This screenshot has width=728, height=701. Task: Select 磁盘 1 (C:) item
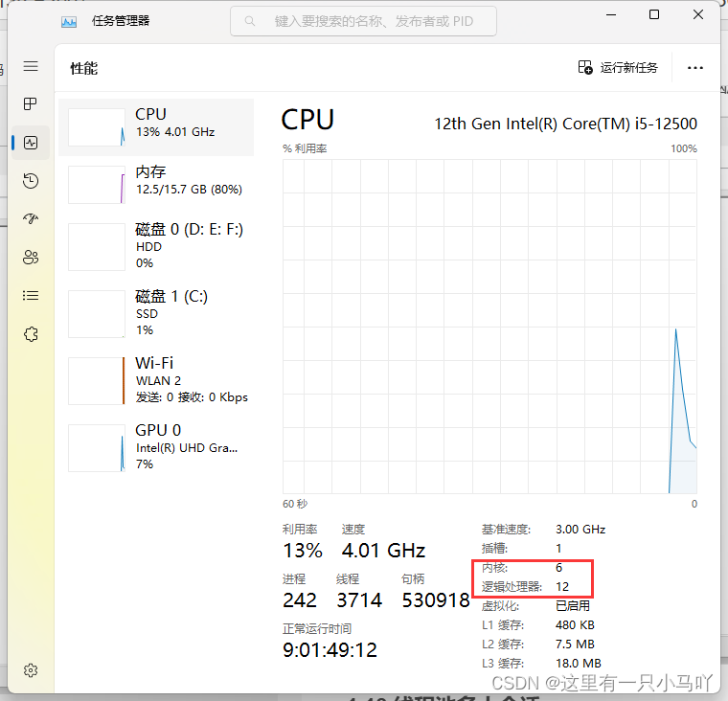(156, 313)
